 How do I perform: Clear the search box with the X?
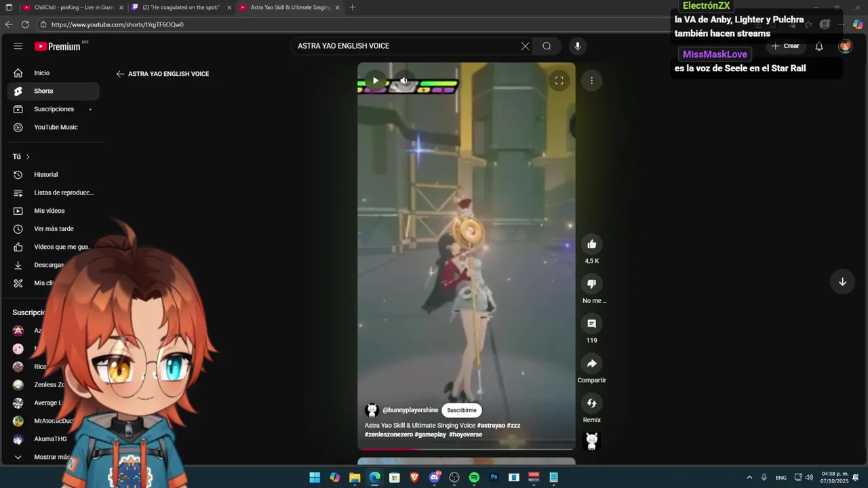525,46
